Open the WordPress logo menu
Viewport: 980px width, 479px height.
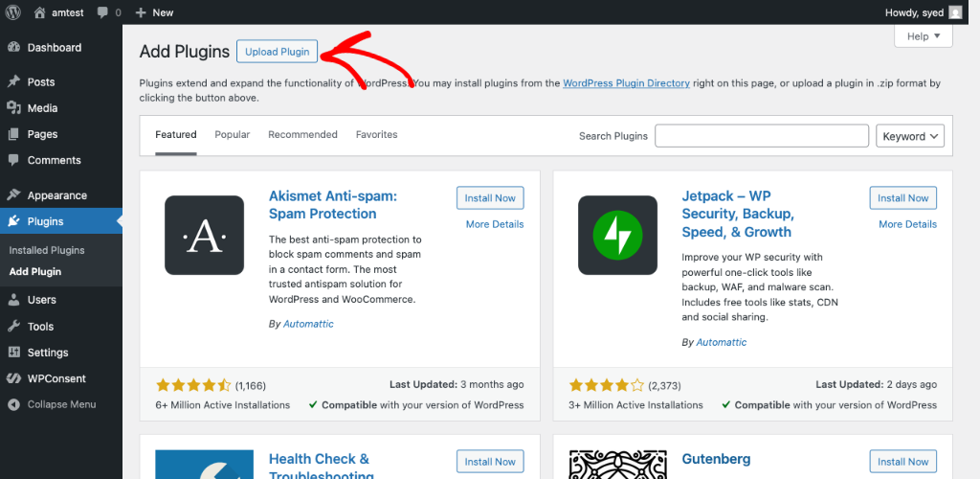coord(13,11)
